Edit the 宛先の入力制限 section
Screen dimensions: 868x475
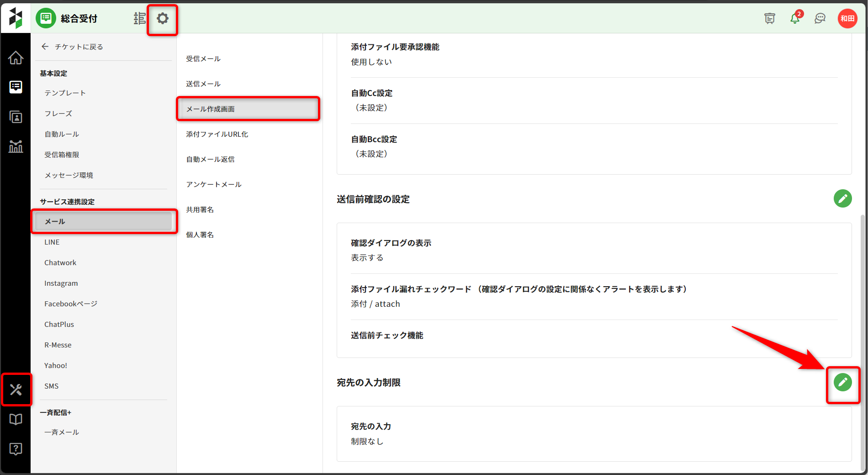pos(842,382)
